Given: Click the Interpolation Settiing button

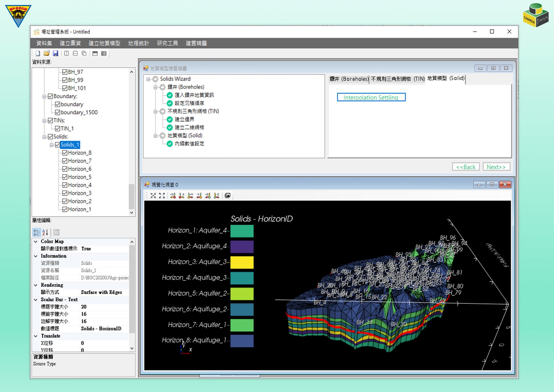Looking at the screenshot, I should [x=371, y=97].
